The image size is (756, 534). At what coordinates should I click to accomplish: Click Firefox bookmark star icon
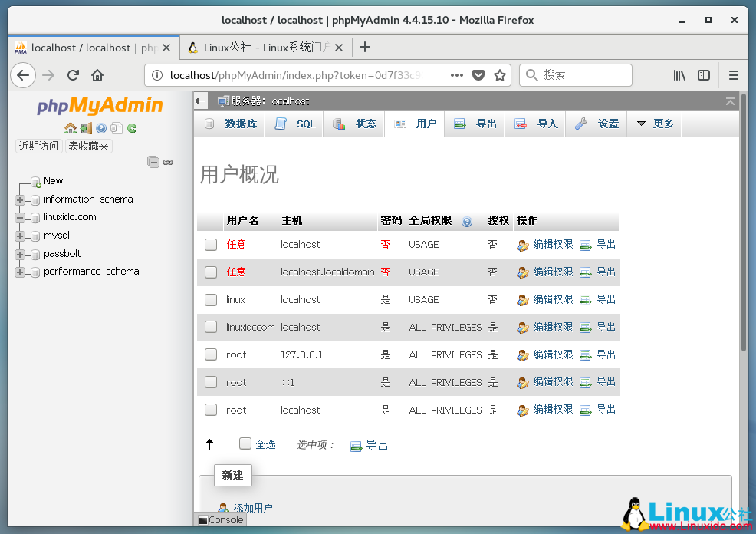click(x=500, y=75)
